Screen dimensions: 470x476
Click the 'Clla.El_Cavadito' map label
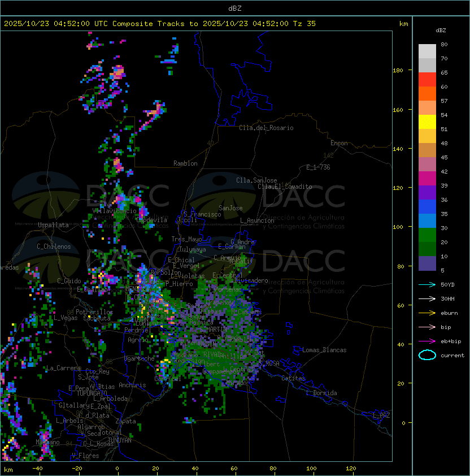[x=285, y=187]
